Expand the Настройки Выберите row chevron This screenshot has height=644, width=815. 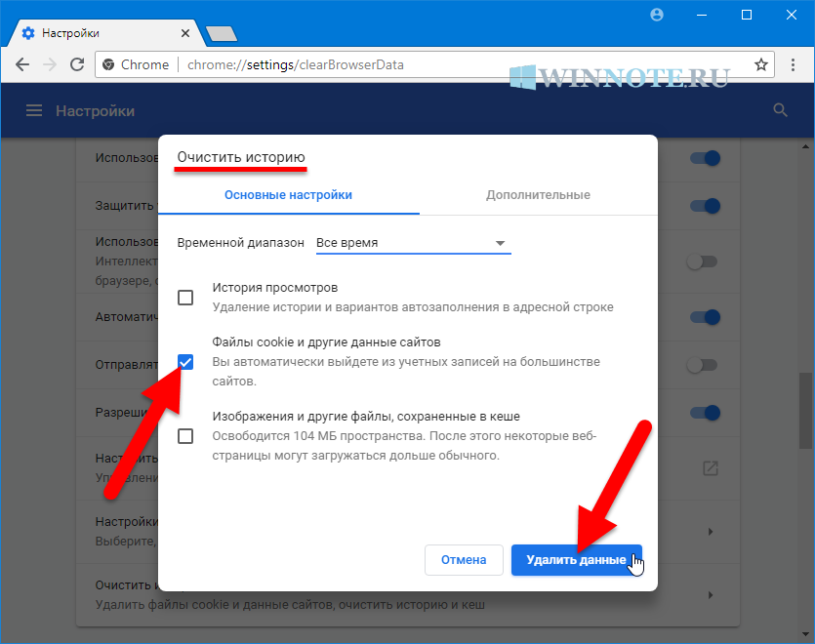(x=711, y=531)
